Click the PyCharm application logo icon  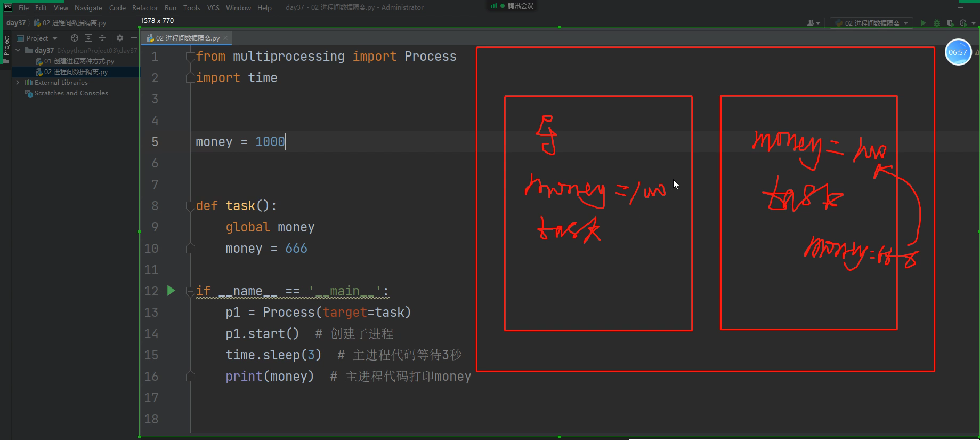(7, 7)
